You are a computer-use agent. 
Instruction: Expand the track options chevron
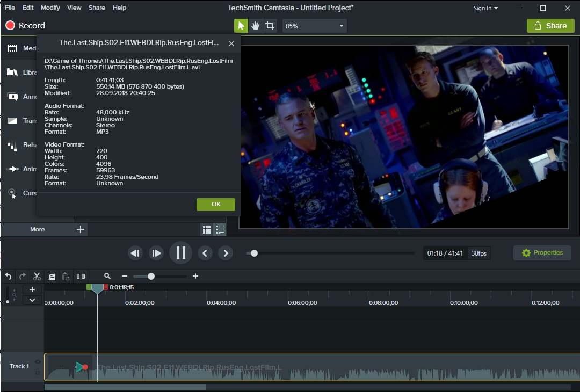pos(32,300)
